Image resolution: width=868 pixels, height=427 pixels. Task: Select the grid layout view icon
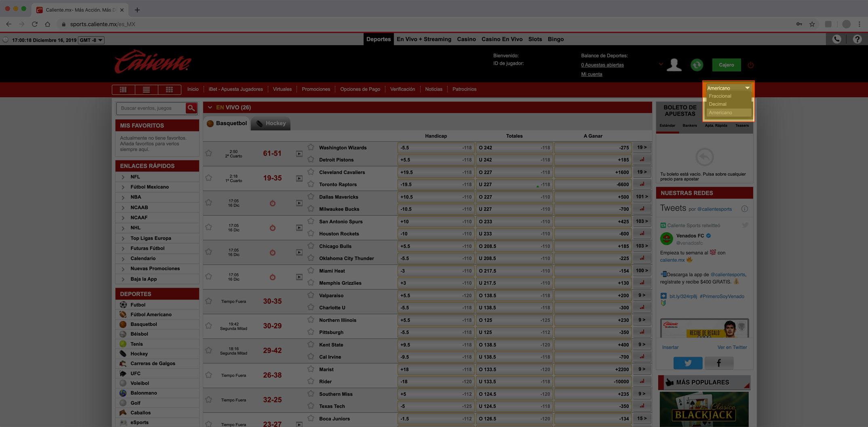click(169, 89)
